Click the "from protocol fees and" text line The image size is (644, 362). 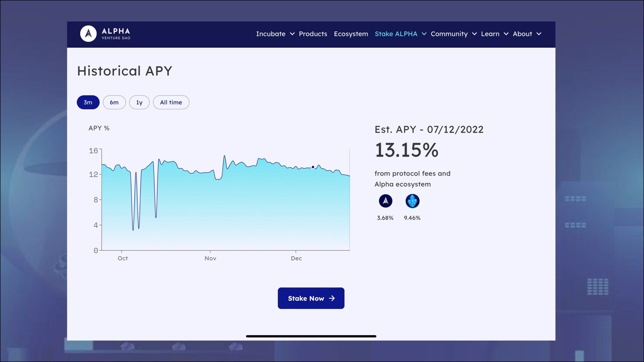[412, 173]
